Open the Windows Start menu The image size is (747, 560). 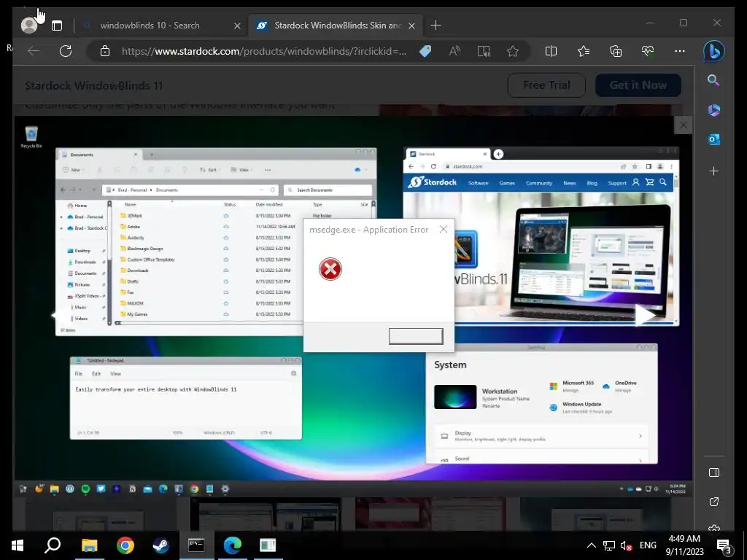18,545
